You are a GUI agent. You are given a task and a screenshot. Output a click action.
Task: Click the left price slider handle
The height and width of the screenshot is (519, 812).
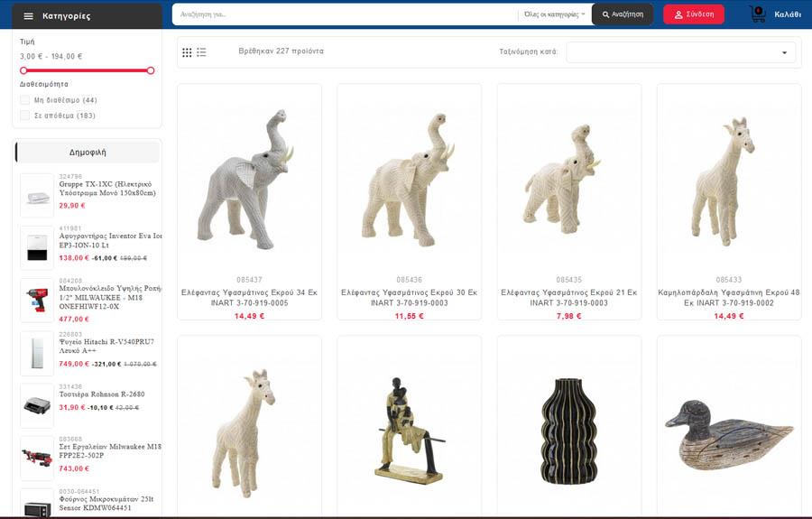point(23,70)
